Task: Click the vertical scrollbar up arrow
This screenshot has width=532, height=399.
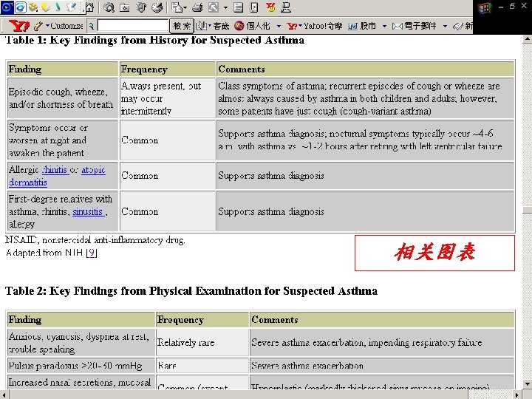Action: pyautogui.click(x=527, y=38)
